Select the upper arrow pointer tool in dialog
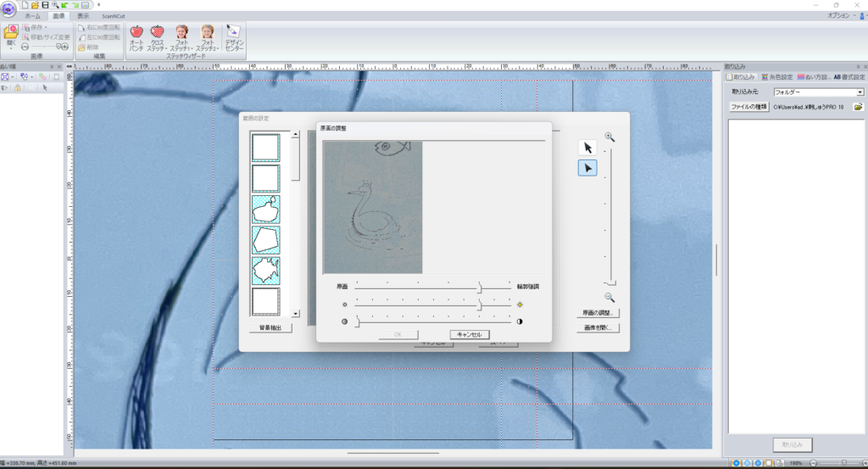The height and width of the screenshot is (469, 868). [587, 148]
